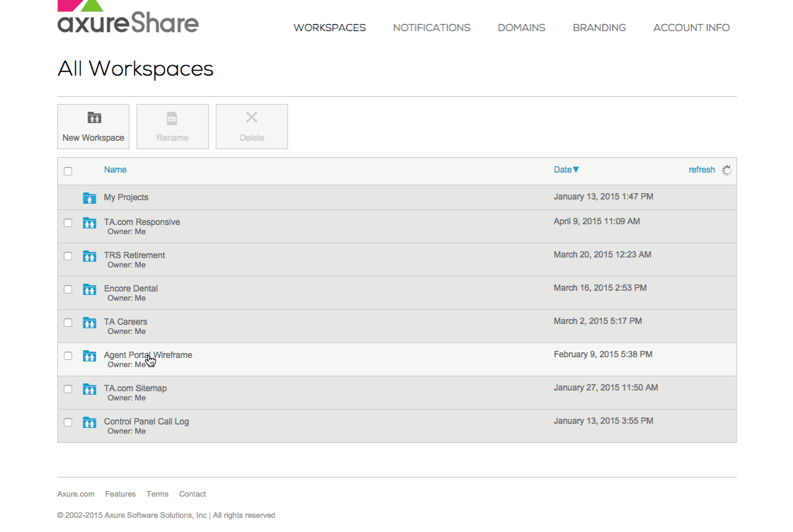793x532 pixels.
Task: Click the folder icon next to Encore Dental
Action: click(x=89, y=289)
